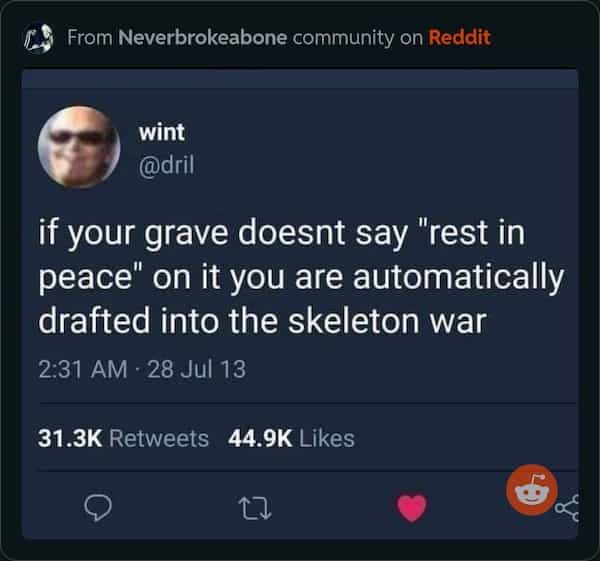
Task: Click the 2:31 AM timestamp
Action: pyautogui.click(x=83, y=369)
